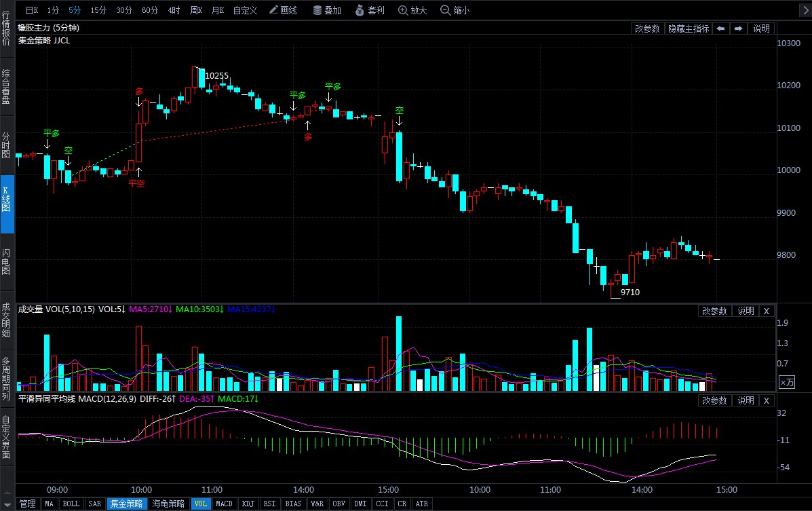Viewport: 812px width, 511px height.
Task: Select DMI indicator tab
Action: [360, 504]
